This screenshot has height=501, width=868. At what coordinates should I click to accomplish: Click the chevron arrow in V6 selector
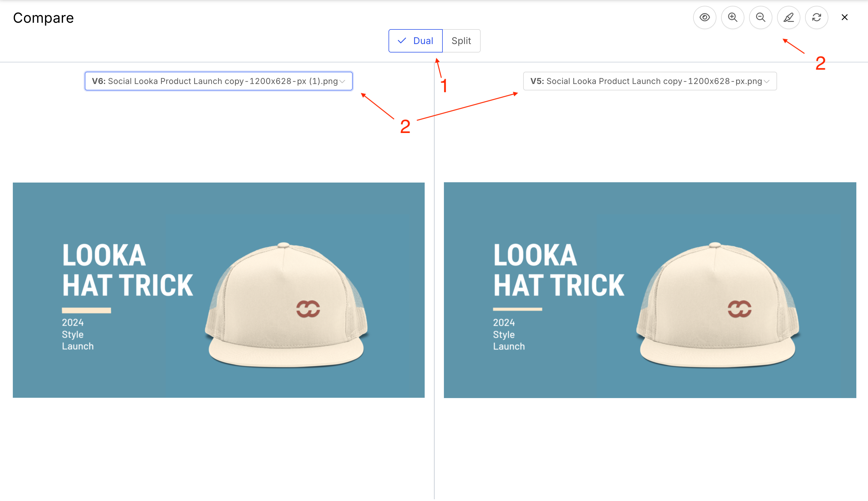[x=342, y=82]
